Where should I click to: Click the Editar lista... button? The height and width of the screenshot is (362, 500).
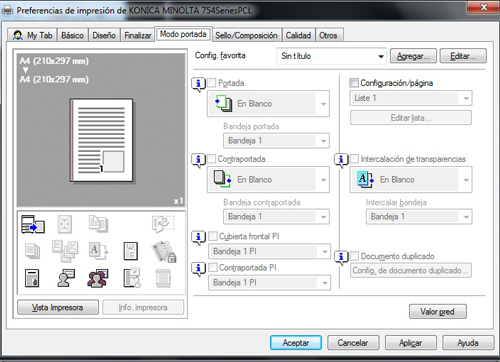[x=411, y=118]
